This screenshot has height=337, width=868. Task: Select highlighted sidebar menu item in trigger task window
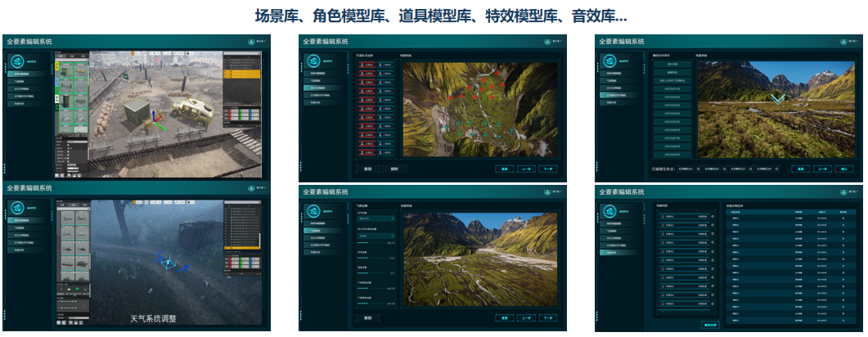pos(618,95)
